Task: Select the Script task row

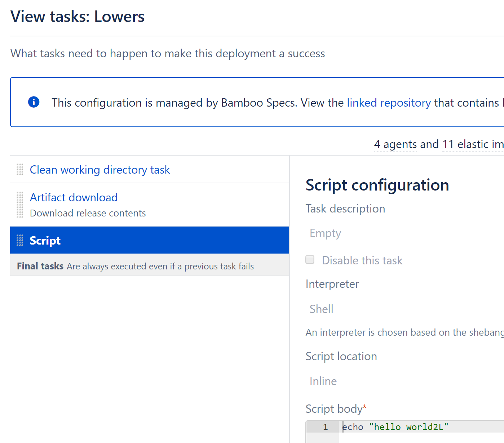Action: pos(150,240)
